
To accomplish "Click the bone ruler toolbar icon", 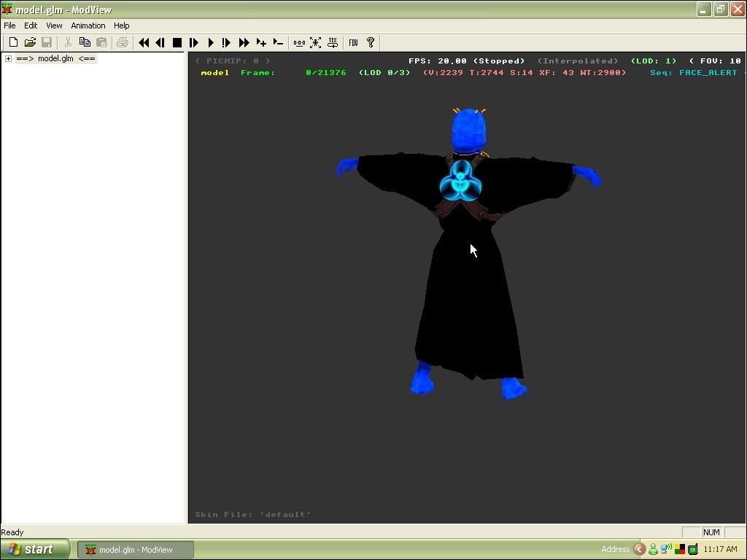I will point(299,43).
